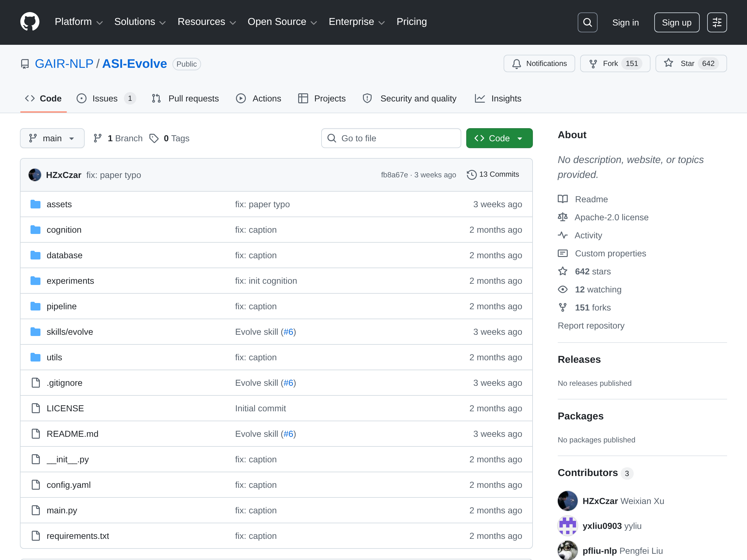
Task: Switch to the Actions tab
Action: coord(259,99)
